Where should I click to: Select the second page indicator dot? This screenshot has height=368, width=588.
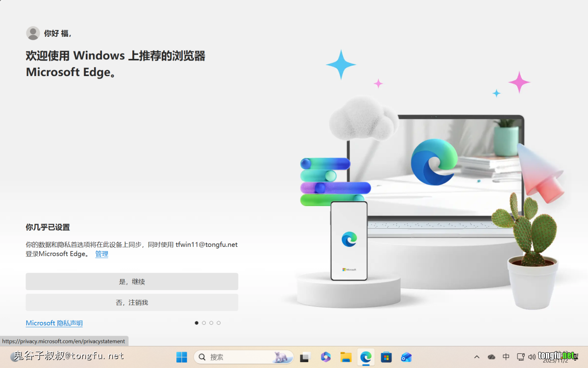pos(204,323)
